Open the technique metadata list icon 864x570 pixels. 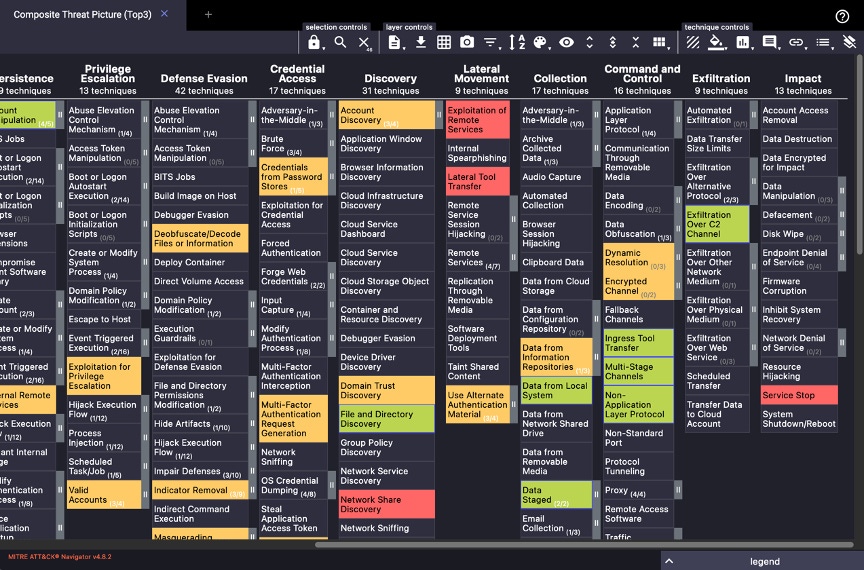[823, 42]
